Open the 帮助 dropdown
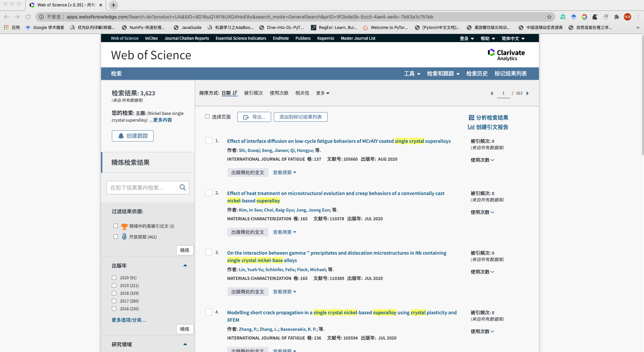Image resolution: width=644 pixels, height=352 pixels. click(x=488, y=38)
